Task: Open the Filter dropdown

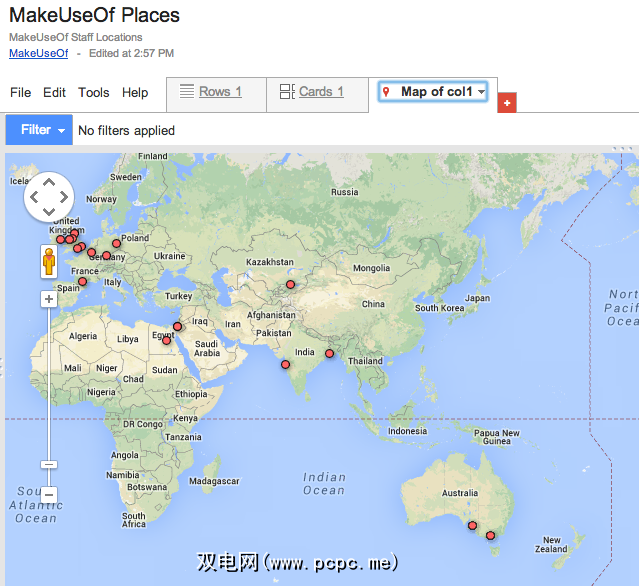Action: (39, 130)
